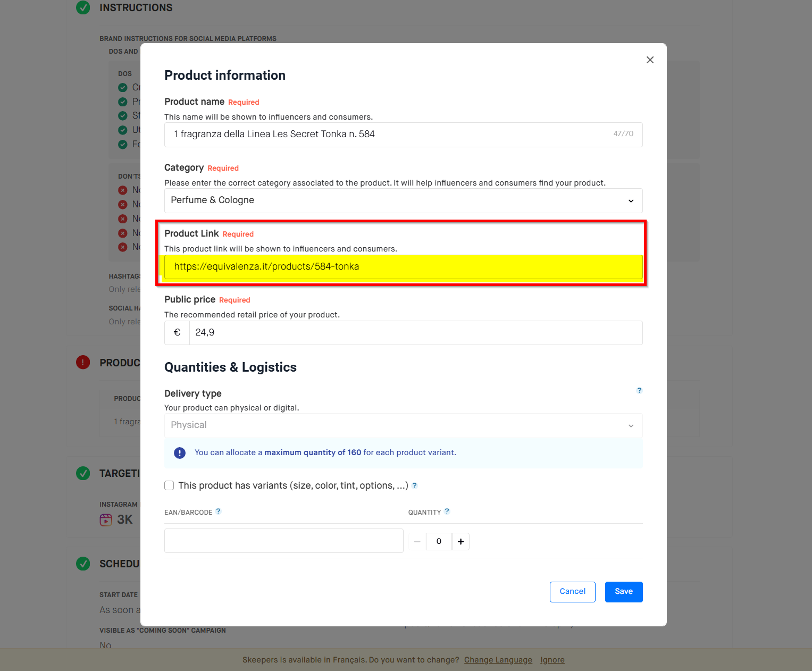Click the Quantity help icon
812x671 pixels.
click(x=447, y=511)
